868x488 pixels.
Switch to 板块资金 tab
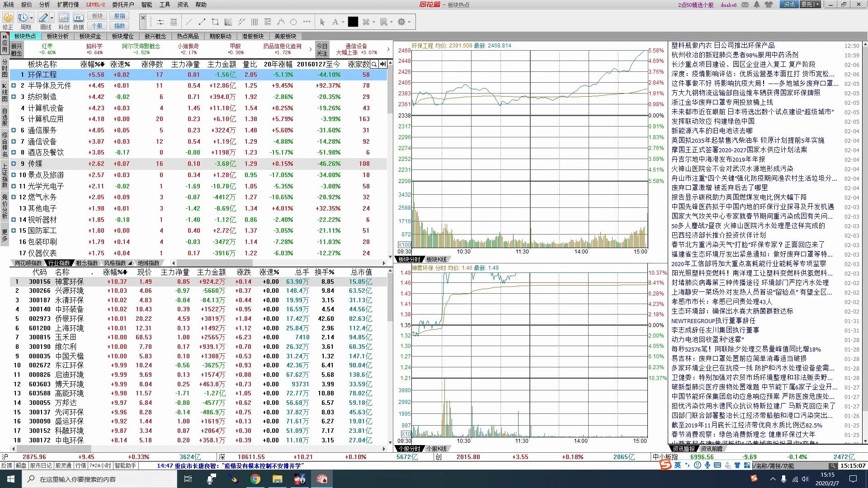90,36
